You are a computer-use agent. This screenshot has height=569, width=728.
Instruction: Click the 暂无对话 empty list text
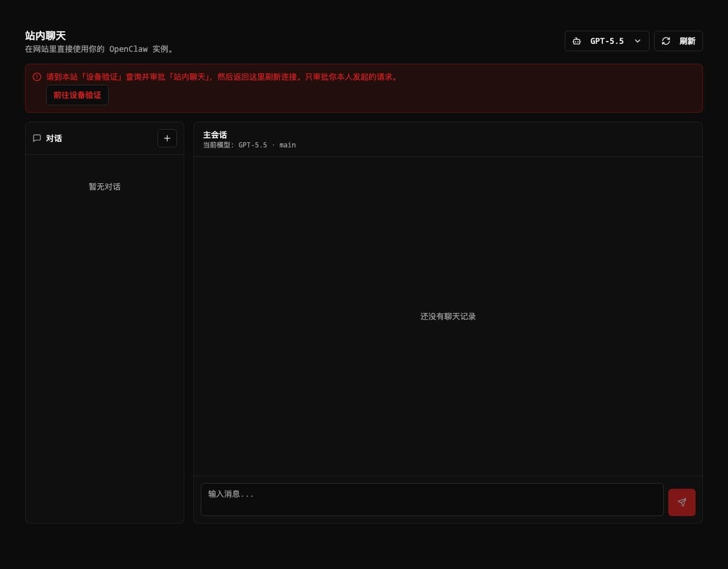coord(105,187)
